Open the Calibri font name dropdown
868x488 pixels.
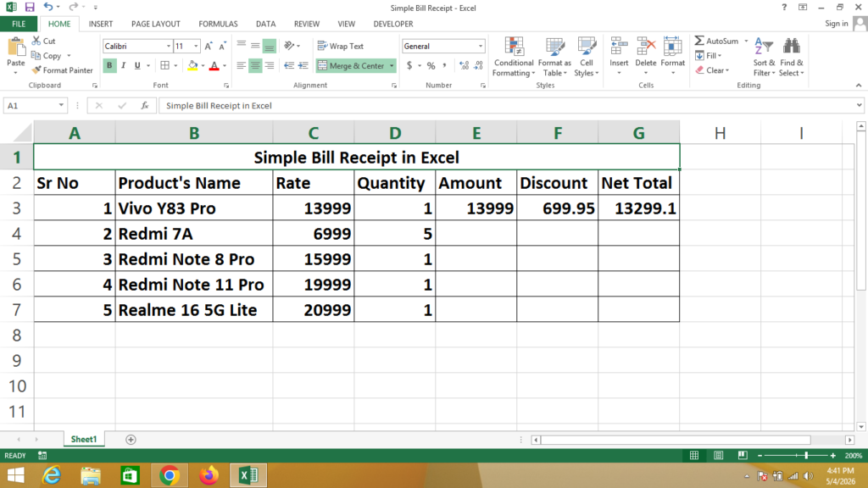pyautogui.click(x=169, y=47)
